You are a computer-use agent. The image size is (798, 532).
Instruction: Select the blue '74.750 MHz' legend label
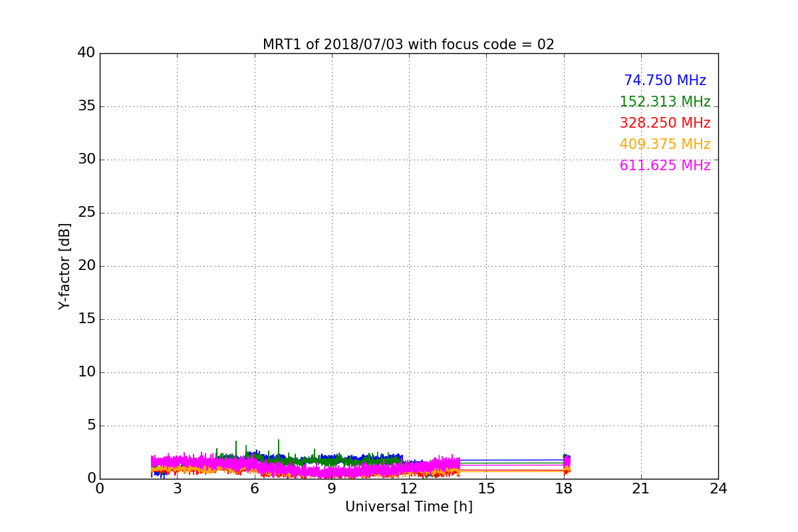[x=665, y=80]
